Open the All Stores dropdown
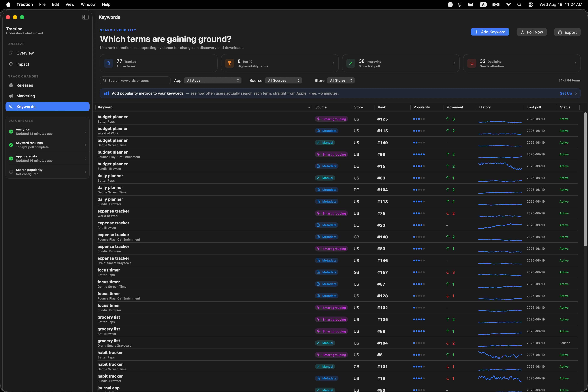The image size is (588, 392). click(x=341, y=81)
